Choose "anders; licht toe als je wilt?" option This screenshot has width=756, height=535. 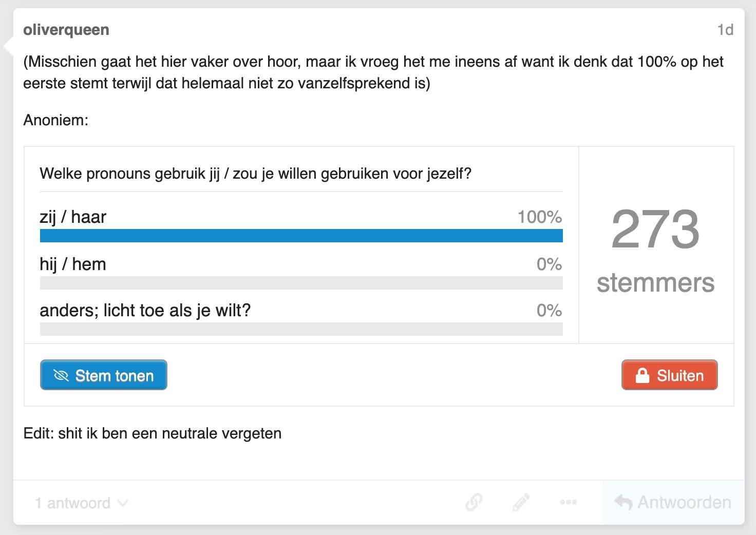[145, 311]
